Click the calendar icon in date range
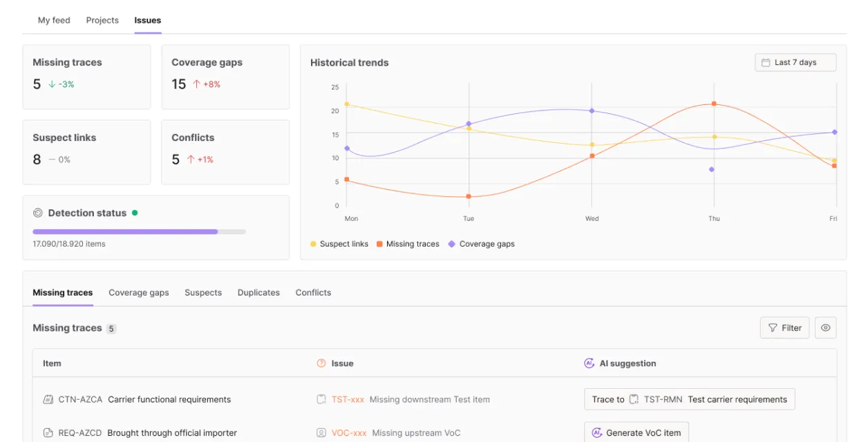The width and height of the screenshot is (868, 442). (766, 62)
